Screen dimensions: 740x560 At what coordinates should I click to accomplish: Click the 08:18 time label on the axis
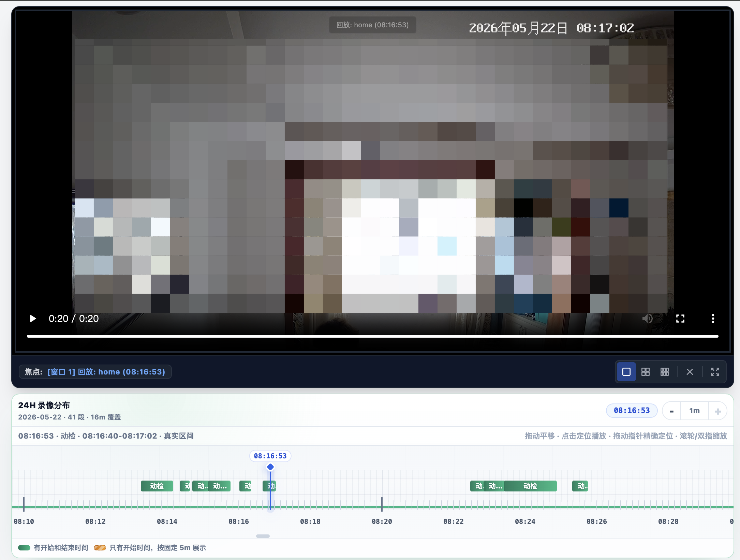(x=310, y=521)
